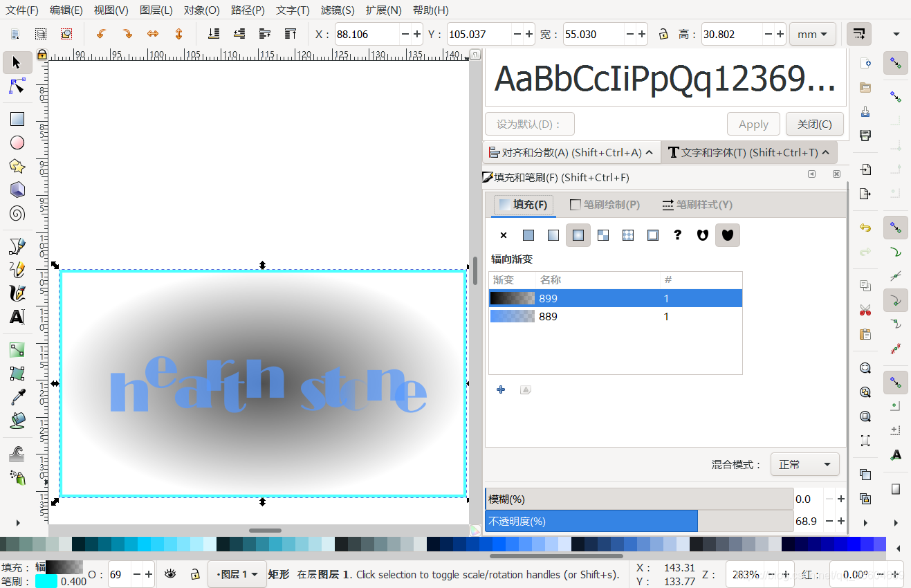Open the 图层 1 layer dropdown
The image size is (911, 588).
[237, 574]
